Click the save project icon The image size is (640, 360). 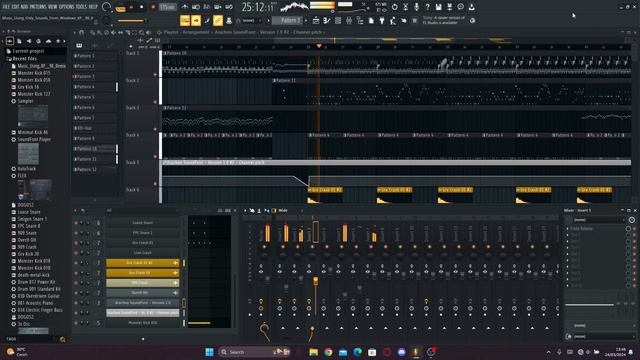[438, 7]
